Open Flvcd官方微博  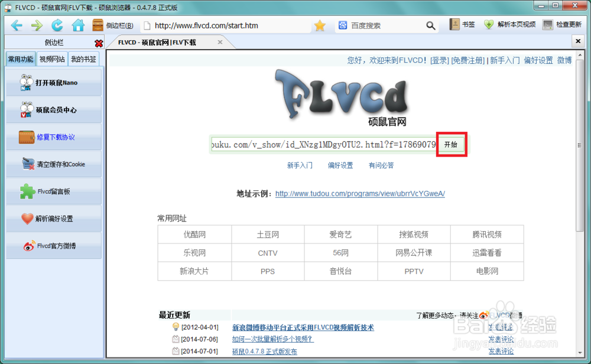(x=54, y=246)
